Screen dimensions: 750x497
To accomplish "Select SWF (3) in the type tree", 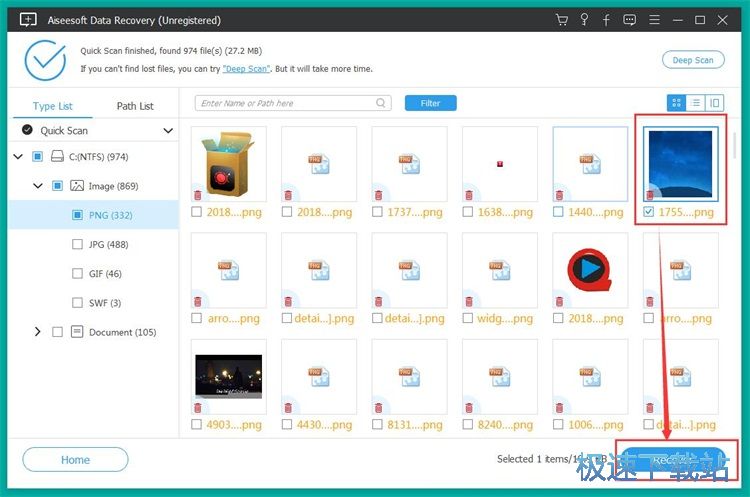I will coord(105,303).
